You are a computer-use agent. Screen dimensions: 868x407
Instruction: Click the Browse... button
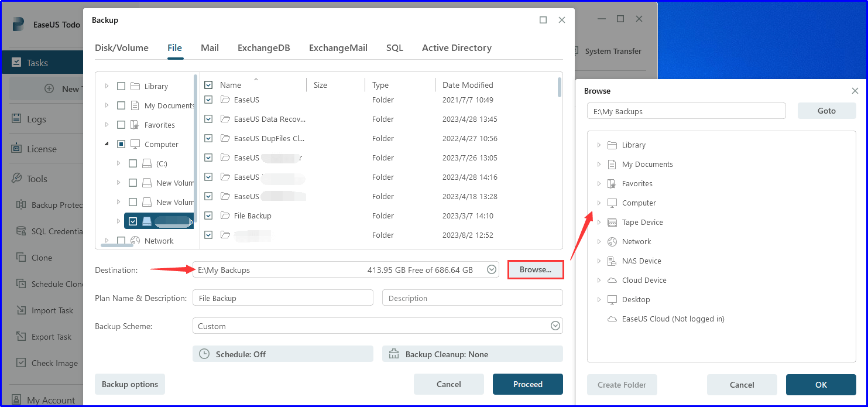point(535,270)
